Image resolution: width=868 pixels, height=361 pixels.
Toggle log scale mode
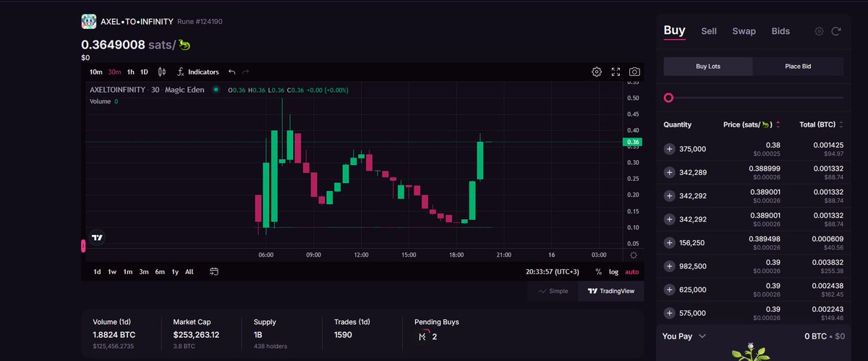[614, 272]
